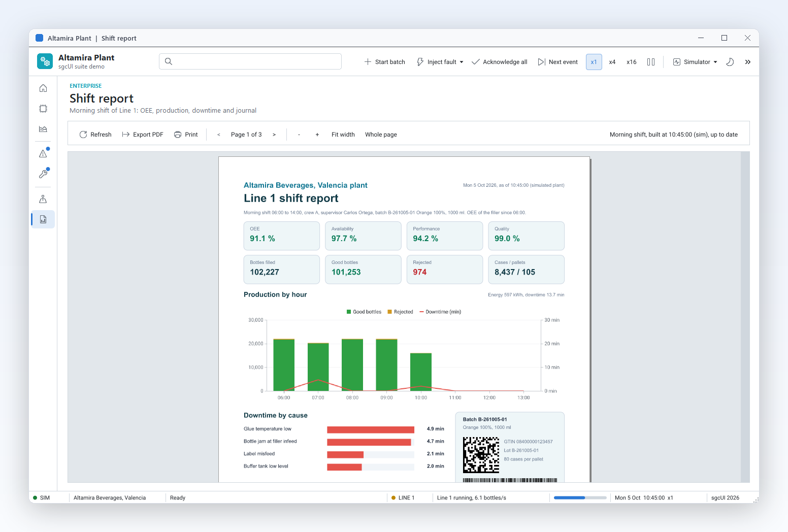Open the production trend chart sidebar icon
This screenshot has width=788, height=532.
point(43,129)
